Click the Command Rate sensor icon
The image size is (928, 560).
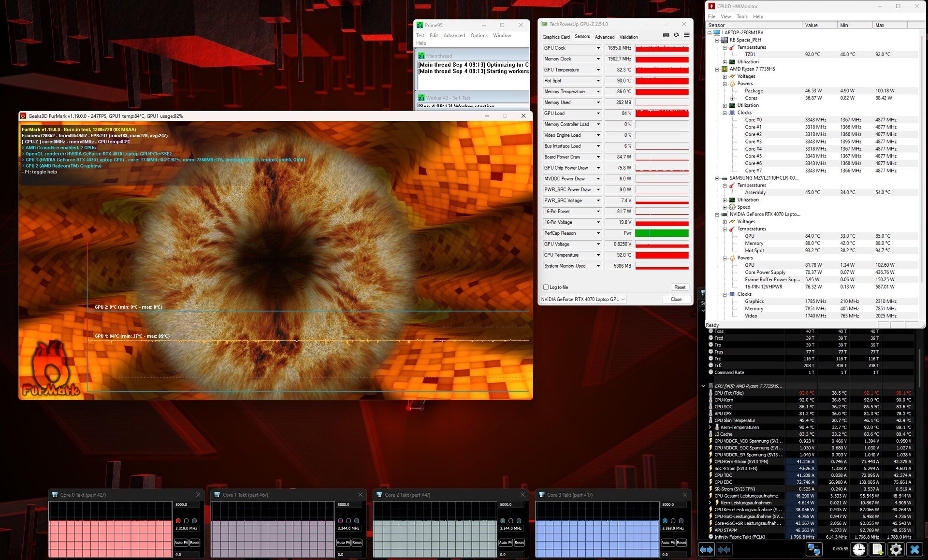pyautogui.click(x=710, y=372)
